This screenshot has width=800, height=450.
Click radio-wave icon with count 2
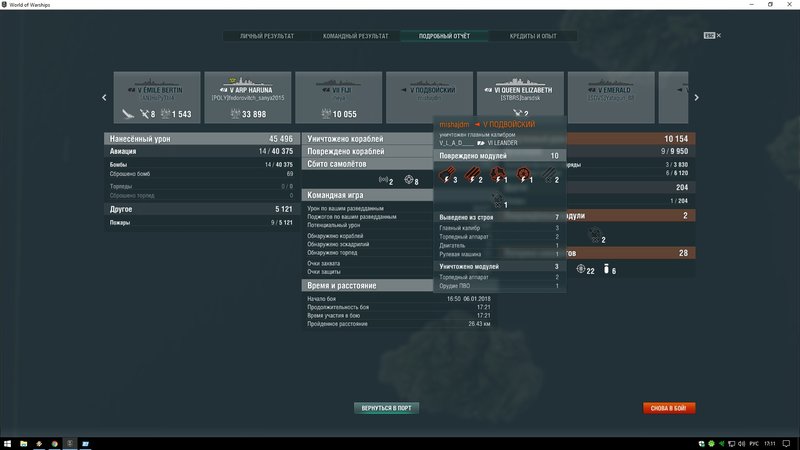383,180
